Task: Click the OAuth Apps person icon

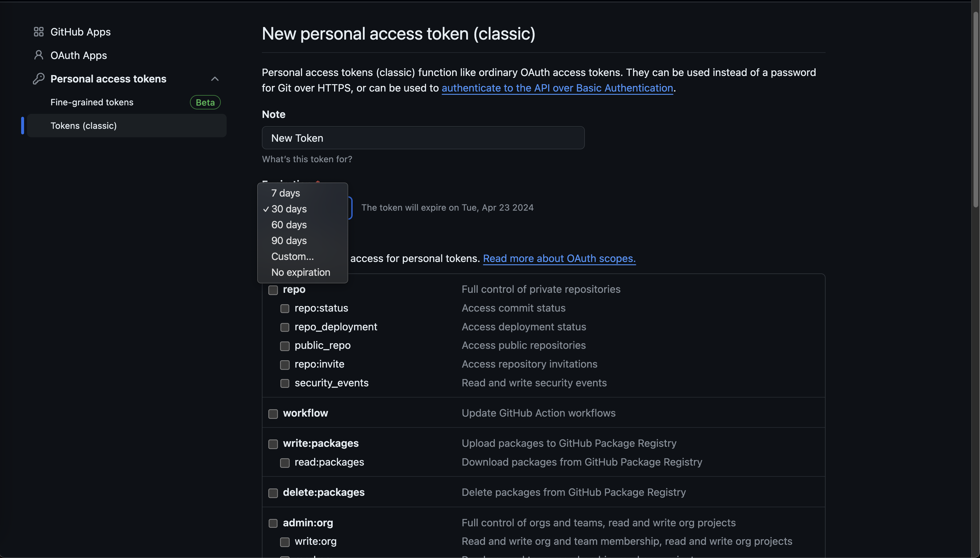Action: coord(39,55)
